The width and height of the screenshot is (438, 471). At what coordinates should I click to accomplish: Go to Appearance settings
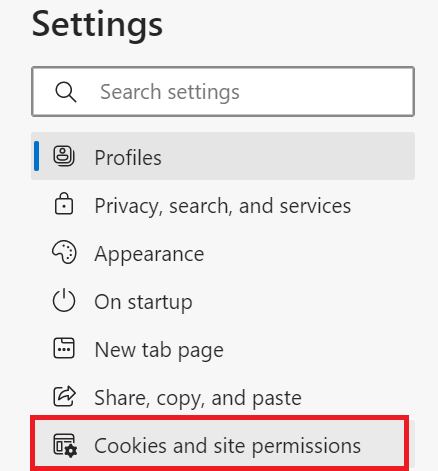[223, 253]
